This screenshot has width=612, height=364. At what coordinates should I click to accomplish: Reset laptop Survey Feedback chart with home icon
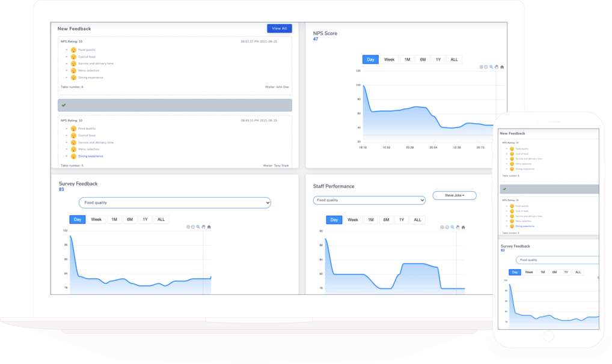point(209,227)
